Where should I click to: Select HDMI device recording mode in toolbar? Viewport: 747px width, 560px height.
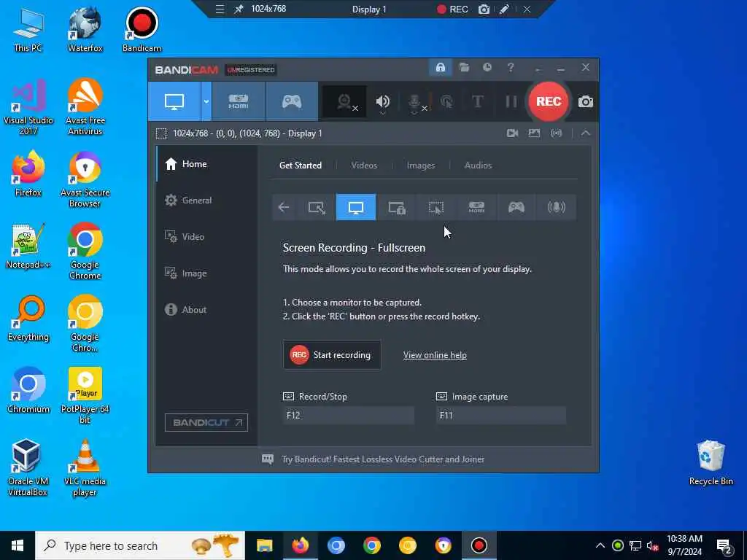(x=239, y=101)
